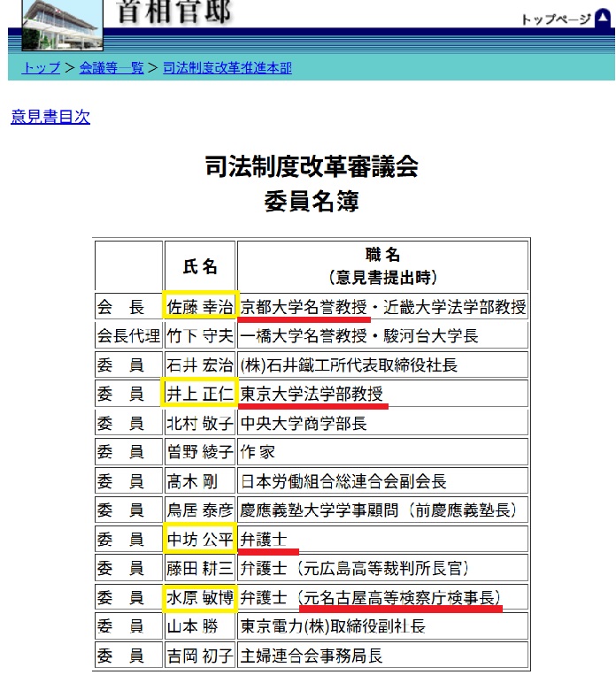Click the トップページ up-arrow icon
The width and height of the screenshot is (616, 675).
602,19
